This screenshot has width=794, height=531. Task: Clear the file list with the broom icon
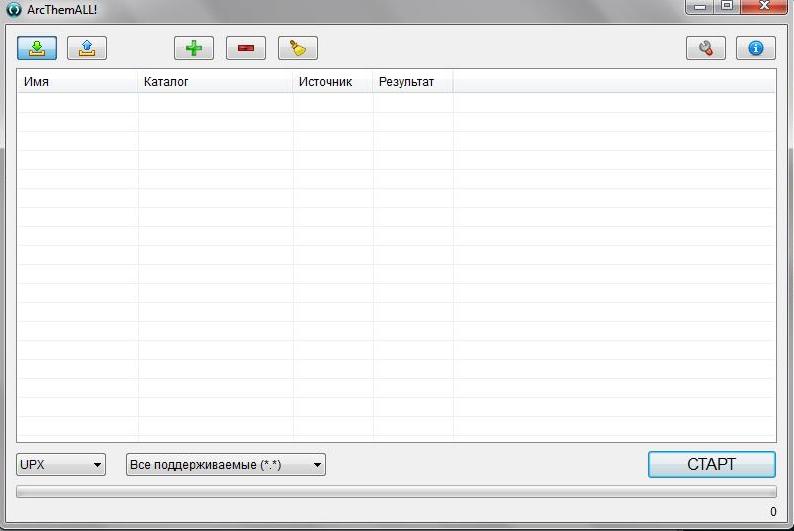pos(298,48)
